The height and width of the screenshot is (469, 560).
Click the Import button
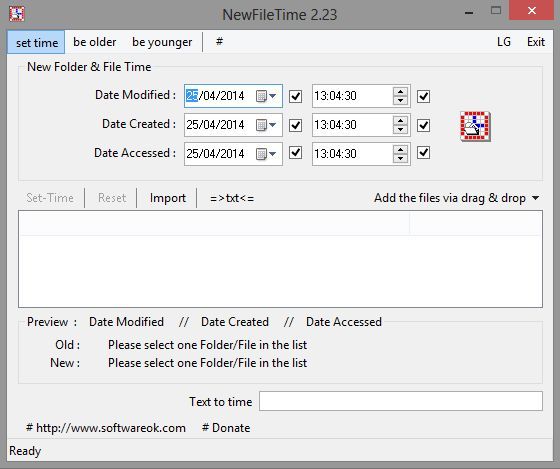(168, 198)
